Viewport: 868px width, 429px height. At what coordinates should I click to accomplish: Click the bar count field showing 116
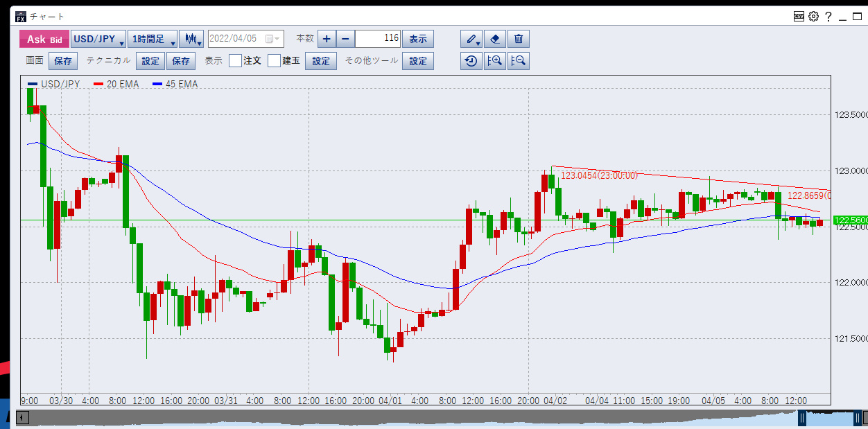click(379, 39)
